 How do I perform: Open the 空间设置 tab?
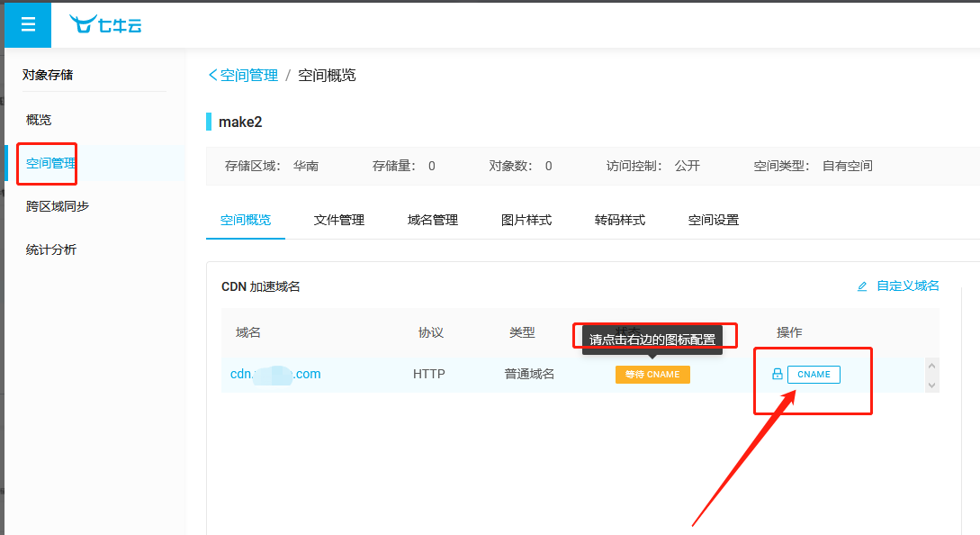pos(713,221)
